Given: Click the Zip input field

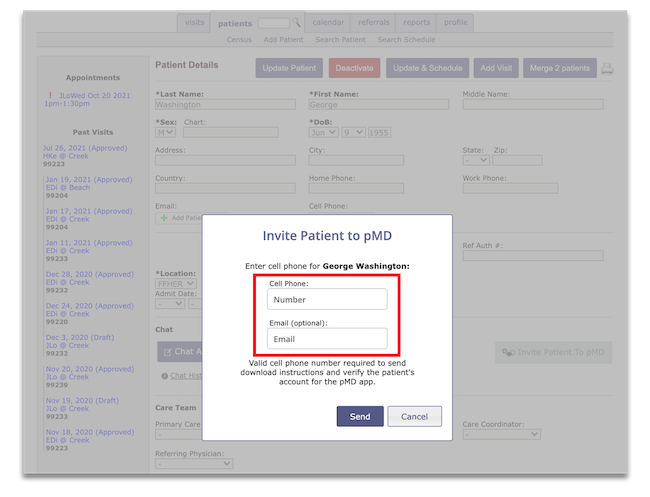Looking at the screenshot, I should pyautogui.click(x=517, y=160).
